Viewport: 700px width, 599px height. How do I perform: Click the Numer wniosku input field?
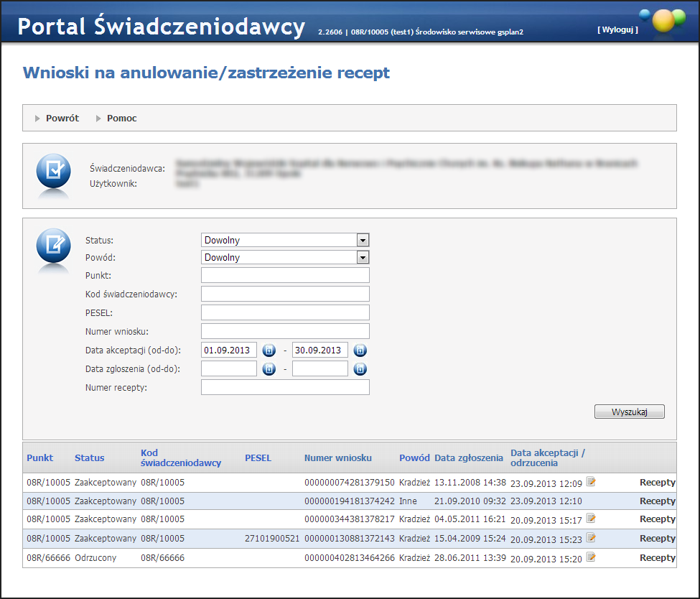pyautogui.click(x=285, y=331)
